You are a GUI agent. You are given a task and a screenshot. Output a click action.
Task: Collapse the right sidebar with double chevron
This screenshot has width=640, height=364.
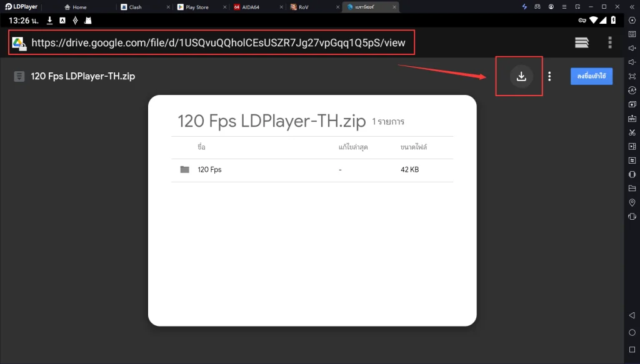pyautogui.click(x=632, y=6)
